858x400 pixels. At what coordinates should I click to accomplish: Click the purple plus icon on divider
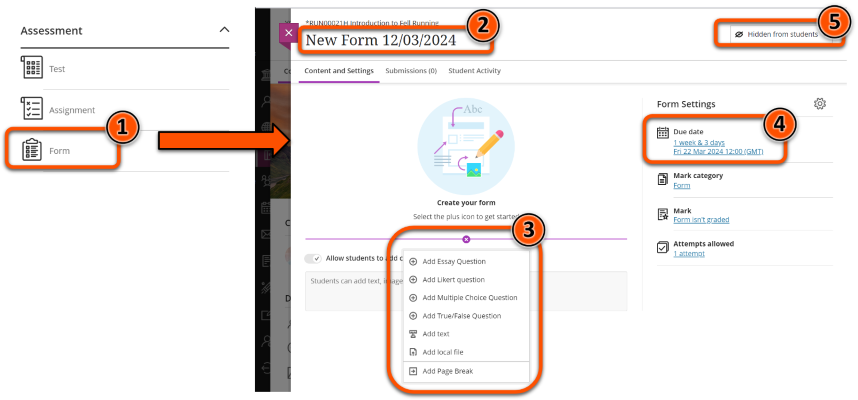pyautogui.click(x=466, y=239)
